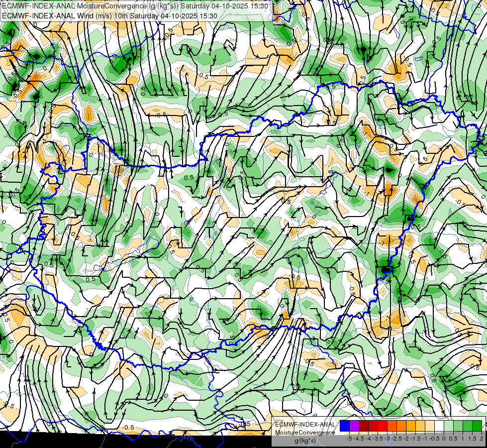Click the blue legend swatch below -5
This screenshot has height=448, width=487.
click(345, 426)
